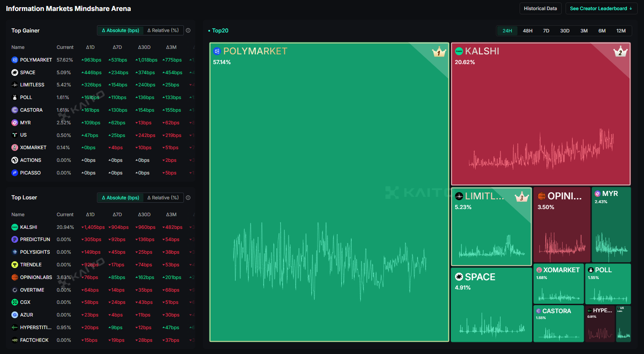Click the number 1 crown on the POLYMARKET tile
The image size is (644, 354).
pyautogui.click(x=439, y=51)
